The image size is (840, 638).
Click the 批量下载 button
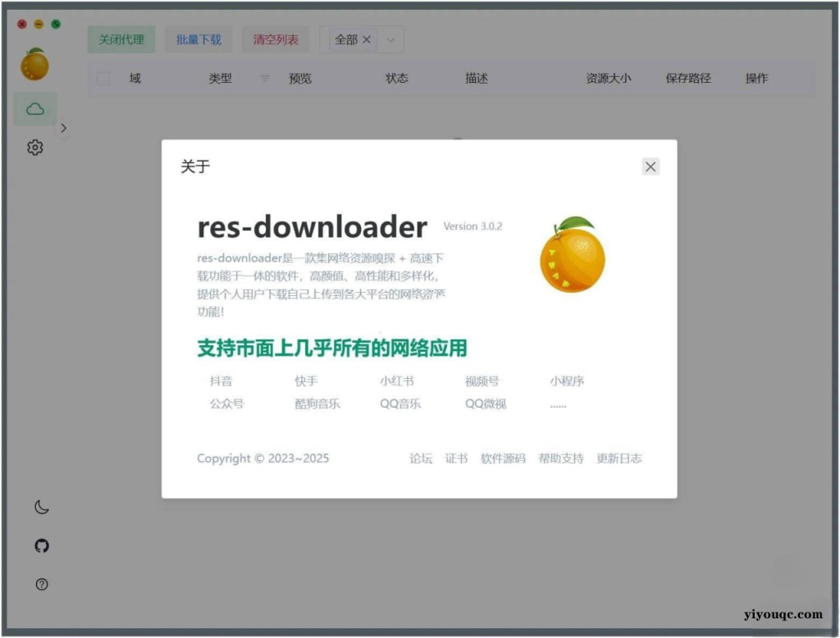[x=198, y=39]
